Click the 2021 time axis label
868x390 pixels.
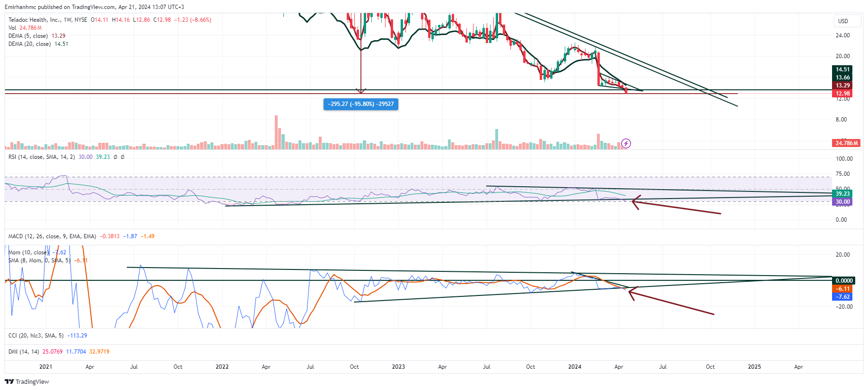pos(46,367)
